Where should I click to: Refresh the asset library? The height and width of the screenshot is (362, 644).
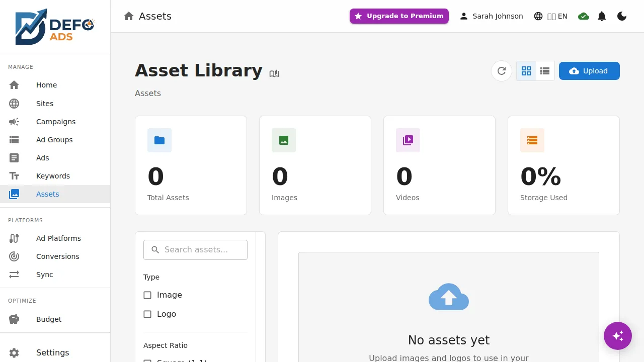502,71
